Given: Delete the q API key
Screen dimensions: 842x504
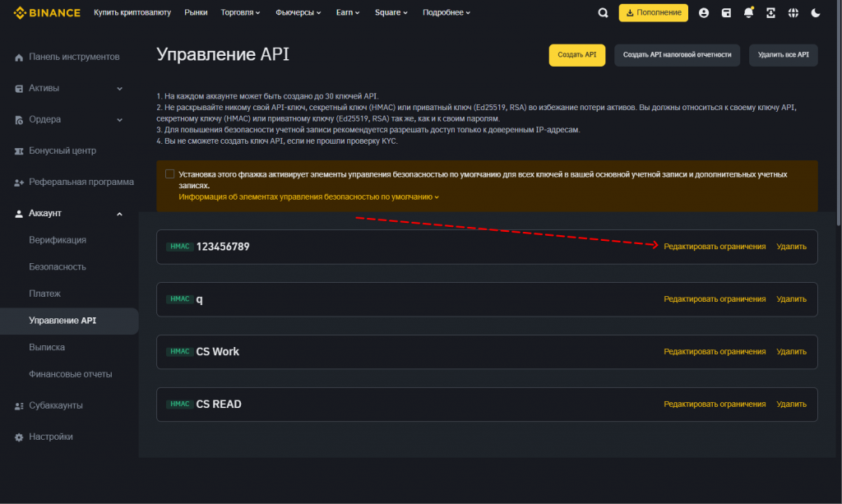Looking at the screenshot, I should pos(792,299).
